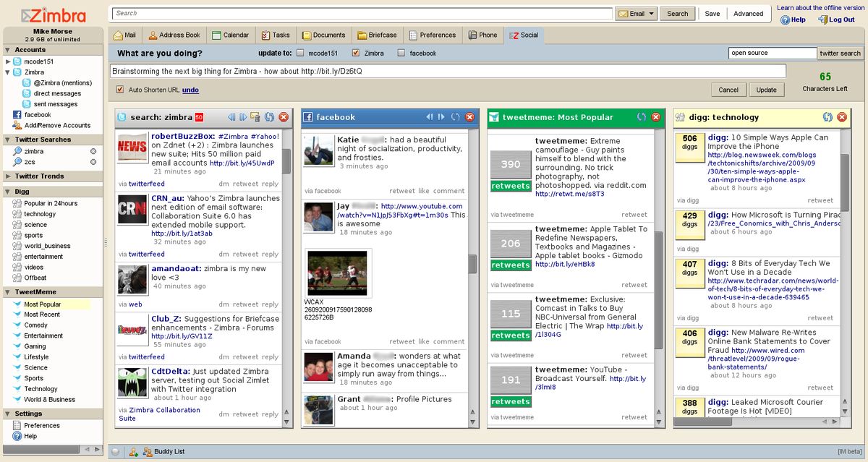This screenshot has height=462, width=868.
Task: Expand the mcode151 account tree
Action: 8,61
